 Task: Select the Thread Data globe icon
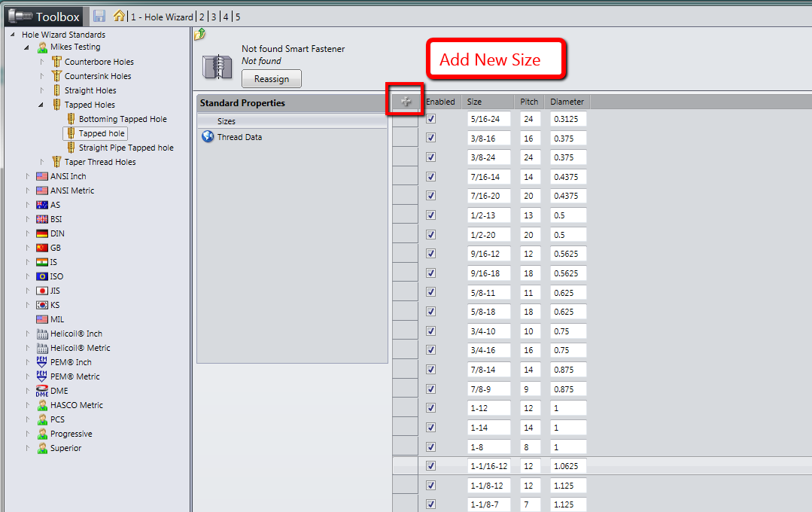click(x=208, y=137)
